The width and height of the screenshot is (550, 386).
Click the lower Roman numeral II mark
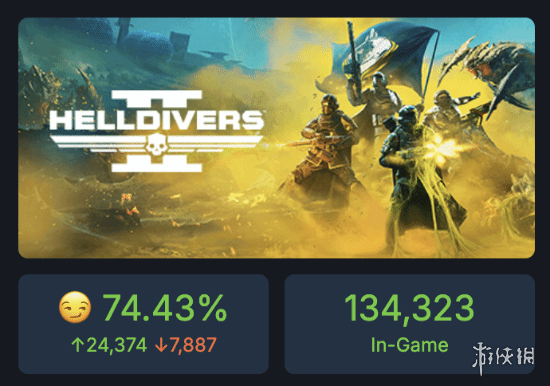[x=157, y=164]
